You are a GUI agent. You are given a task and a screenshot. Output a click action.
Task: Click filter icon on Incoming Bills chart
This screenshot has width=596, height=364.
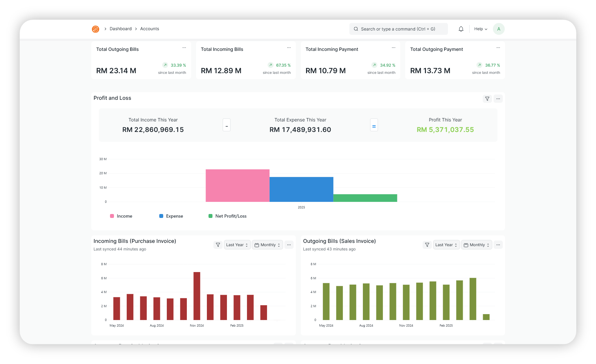[218, 245]
